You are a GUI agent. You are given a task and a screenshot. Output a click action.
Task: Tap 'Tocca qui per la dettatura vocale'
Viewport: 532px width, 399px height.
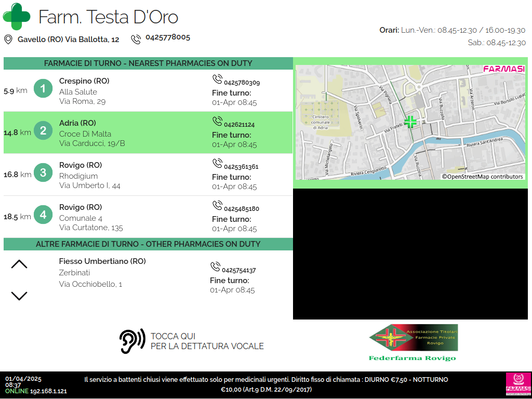[x=207, y=341]
